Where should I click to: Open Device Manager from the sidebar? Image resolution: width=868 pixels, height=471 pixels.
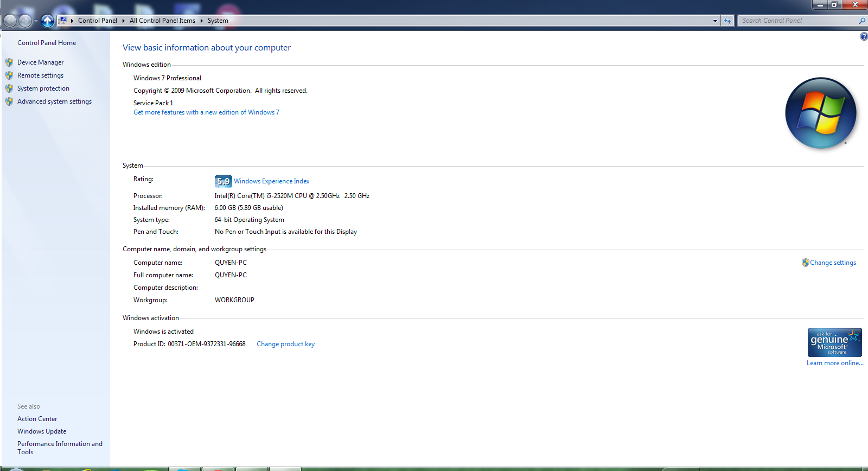point(40,62)
